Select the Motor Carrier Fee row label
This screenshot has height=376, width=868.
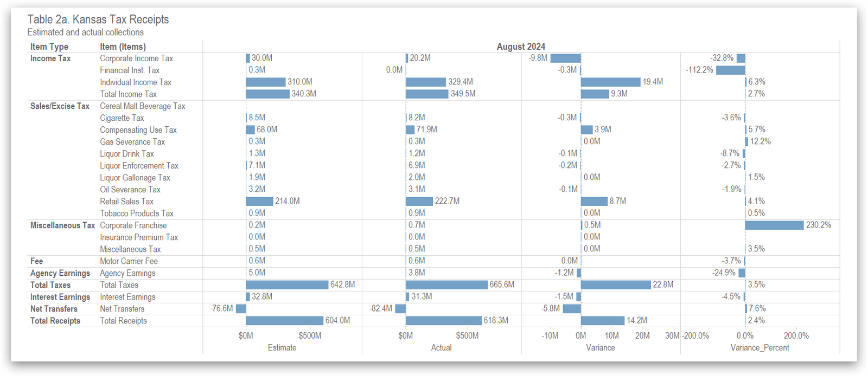129,261
